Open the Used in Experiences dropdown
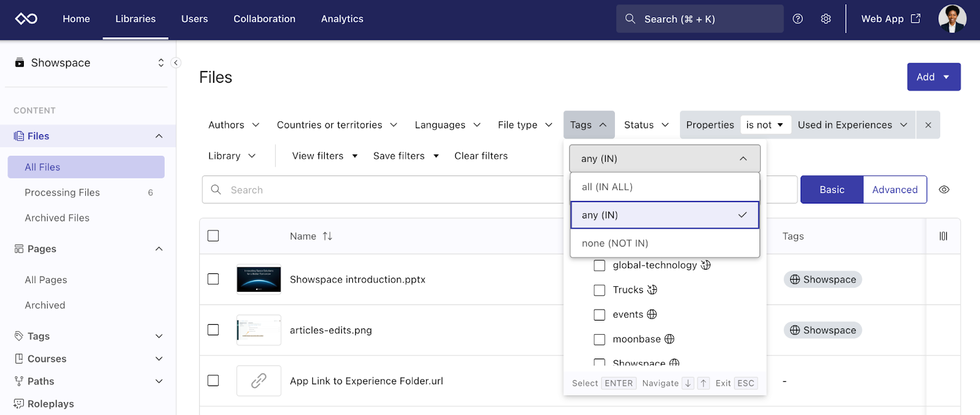 coord(852,125)
